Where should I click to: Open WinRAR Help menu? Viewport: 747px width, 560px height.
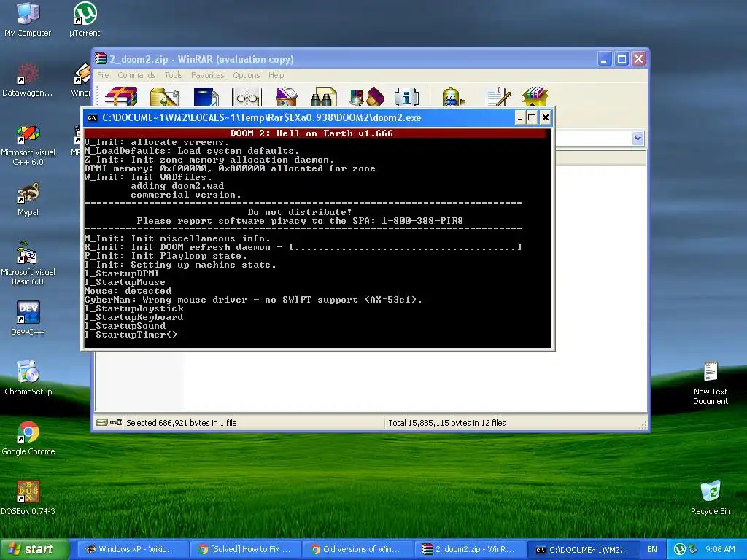(x=276, y=75)
